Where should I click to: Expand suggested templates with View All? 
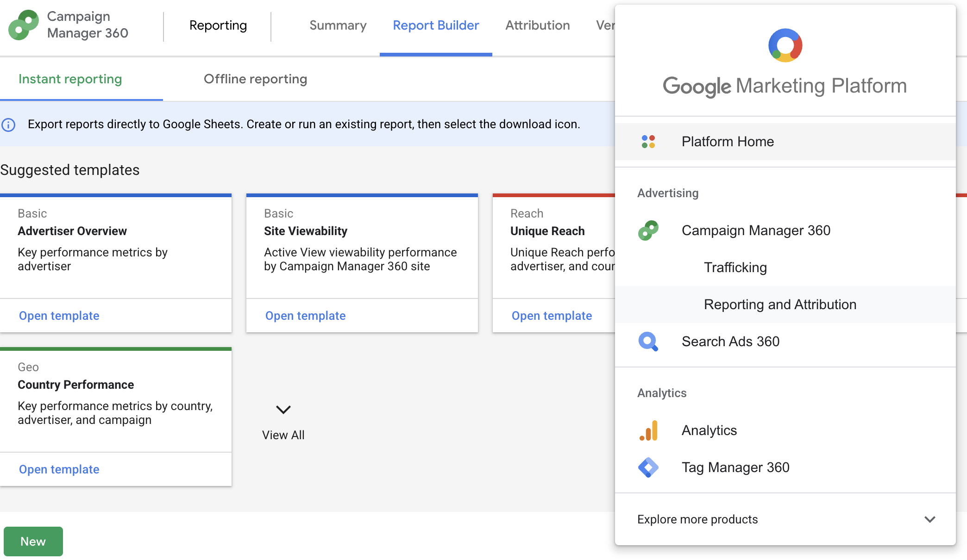283,422
